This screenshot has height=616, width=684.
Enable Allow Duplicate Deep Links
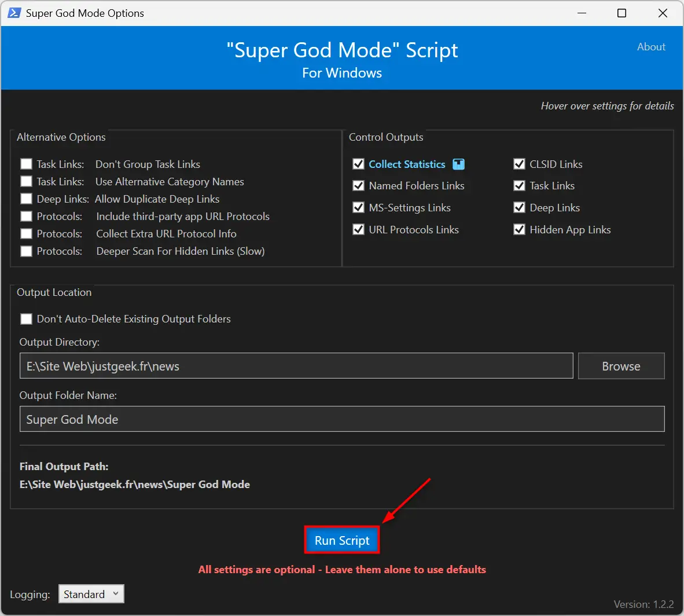26,199
